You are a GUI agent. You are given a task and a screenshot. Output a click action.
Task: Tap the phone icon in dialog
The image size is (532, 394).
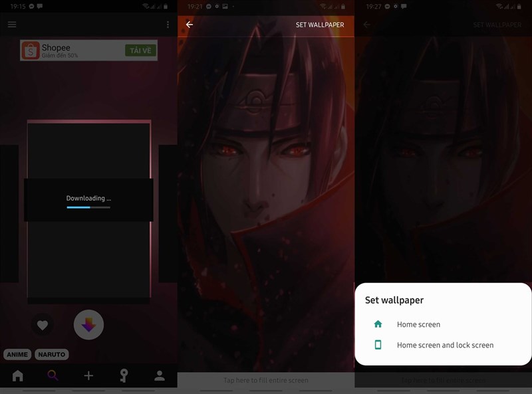tap(378, 345)
